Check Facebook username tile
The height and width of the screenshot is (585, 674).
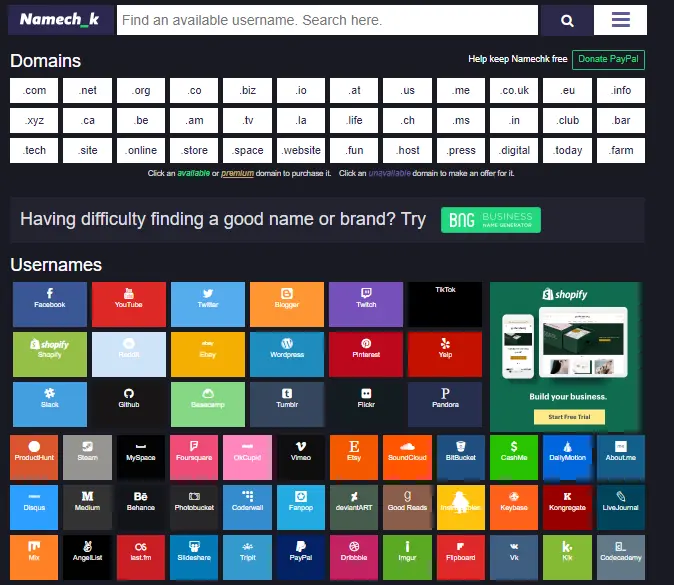(x=50, y=304)
